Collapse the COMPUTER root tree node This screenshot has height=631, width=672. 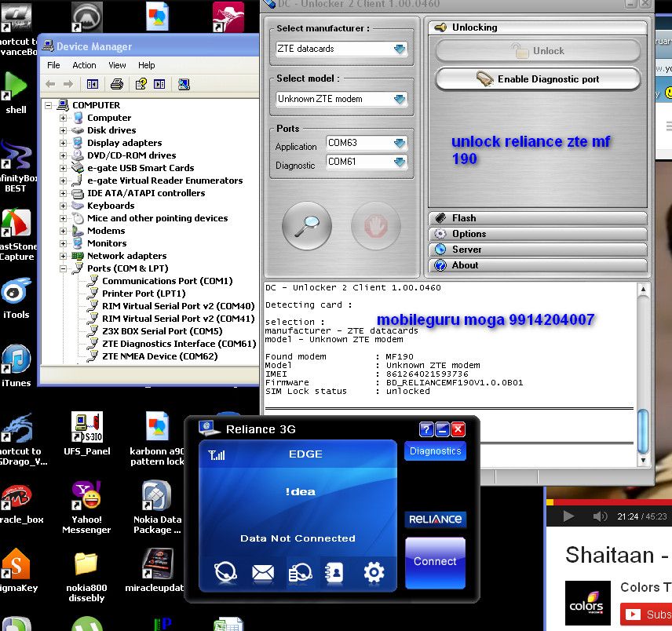pos(49,105)
